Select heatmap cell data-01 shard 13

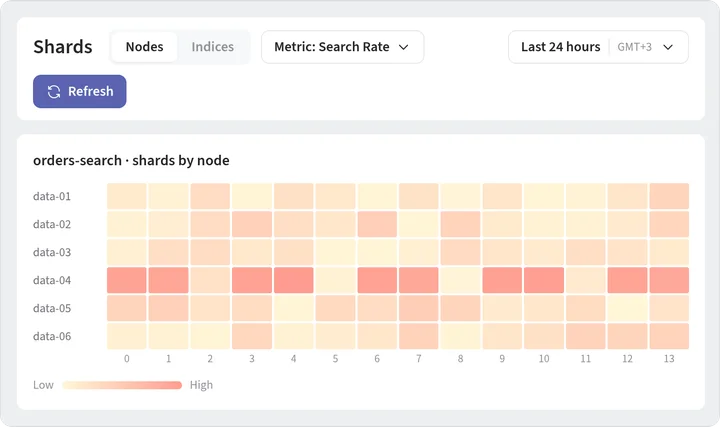point(669,196)
